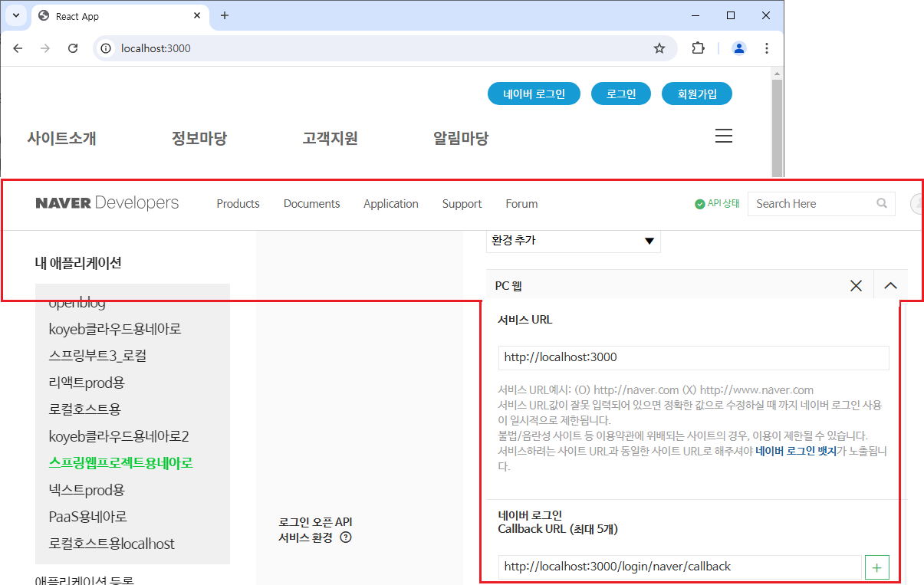
Task: Select koyeb클라우드용네아로2 application
Action: coord(119,436)
